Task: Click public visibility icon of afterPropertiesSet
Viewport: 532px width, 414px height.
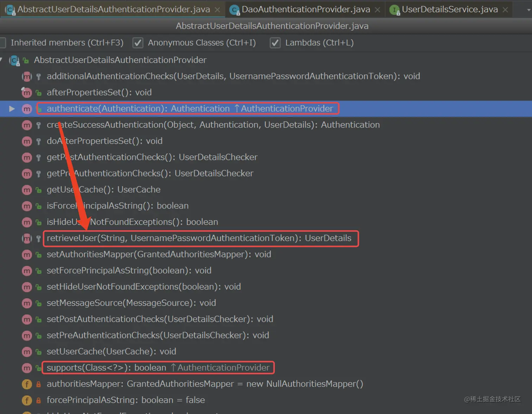Action: click(39, 93)
